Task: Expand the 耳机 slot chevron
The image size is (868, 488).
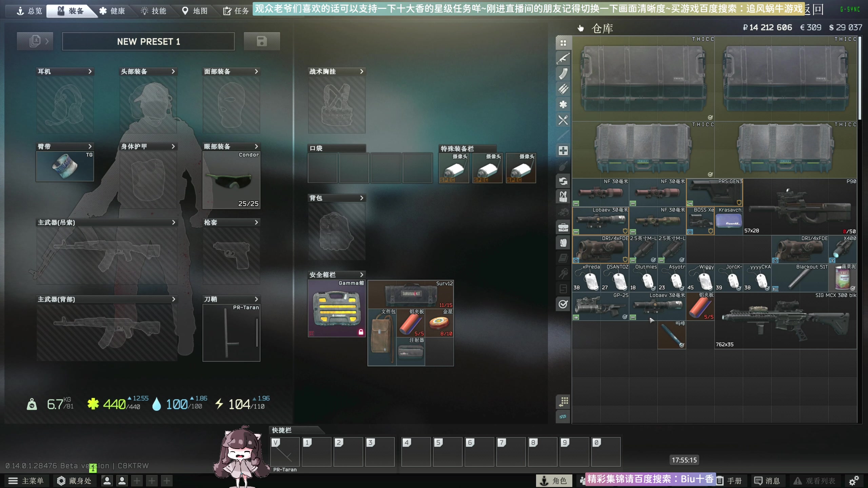Action: (x=90, y=72)
